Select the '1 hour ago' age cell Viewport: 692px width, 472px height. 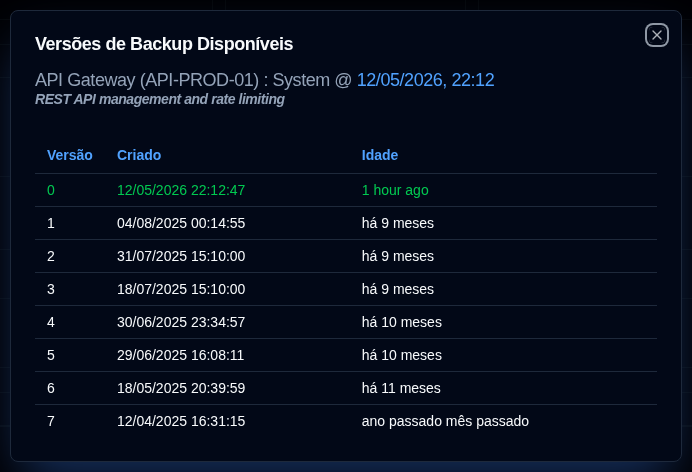click(395, 190)
